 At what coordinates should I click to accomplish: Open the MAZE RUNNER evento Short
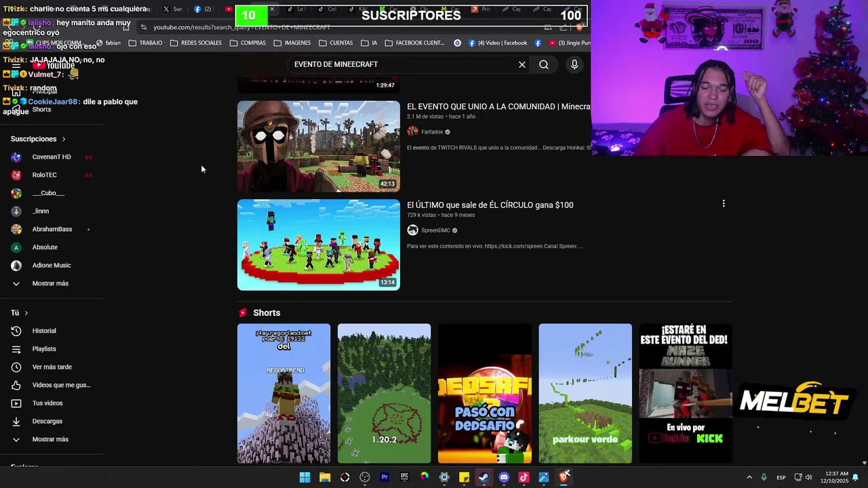click(x=686, y=394)
